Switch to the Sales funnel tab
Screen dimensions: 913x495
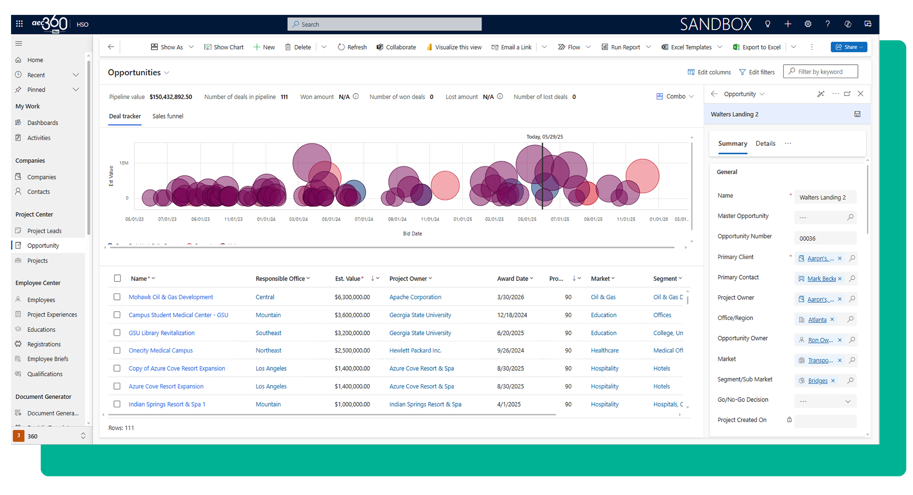coord(168,116)
